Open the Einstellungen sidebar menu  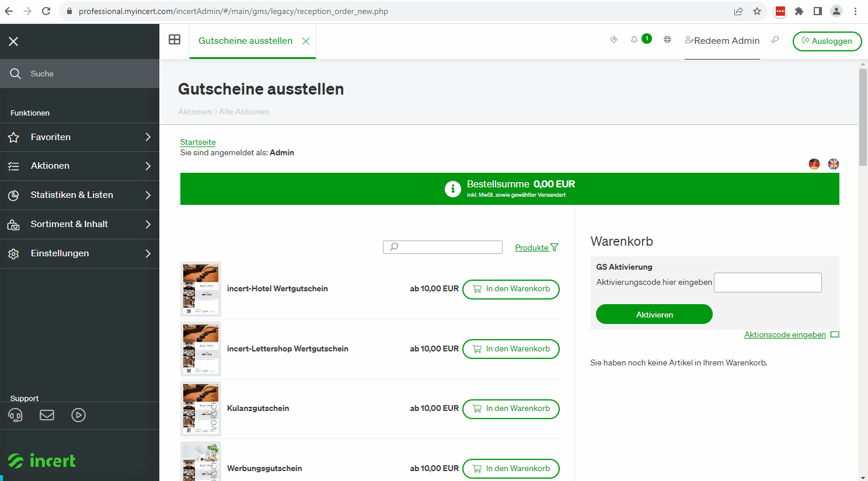[x=79, y=253]
